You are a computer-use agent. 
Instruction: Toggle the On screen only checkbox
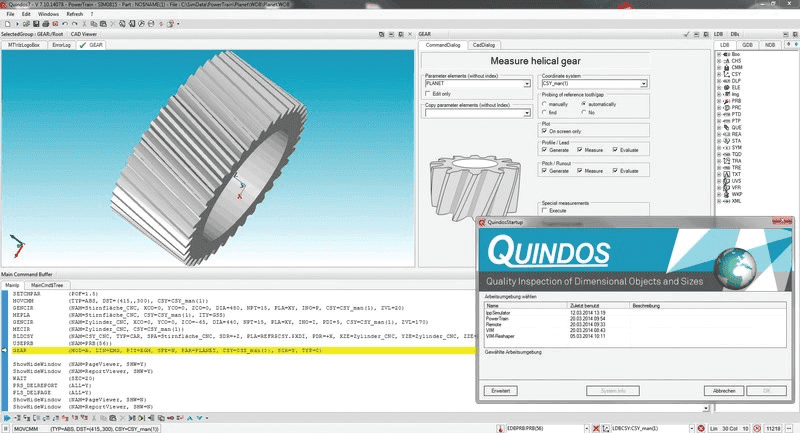(544, 131)
